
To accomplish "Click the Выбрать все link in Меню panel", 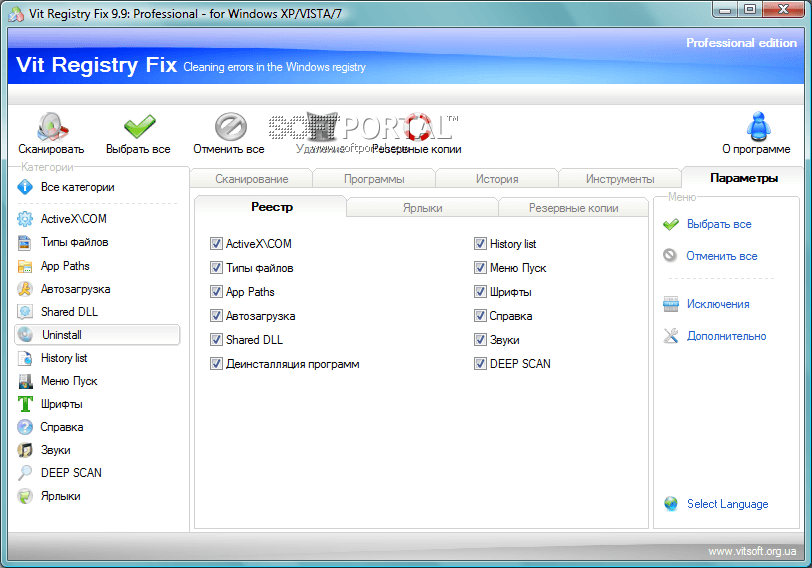I will pos(719,224).
